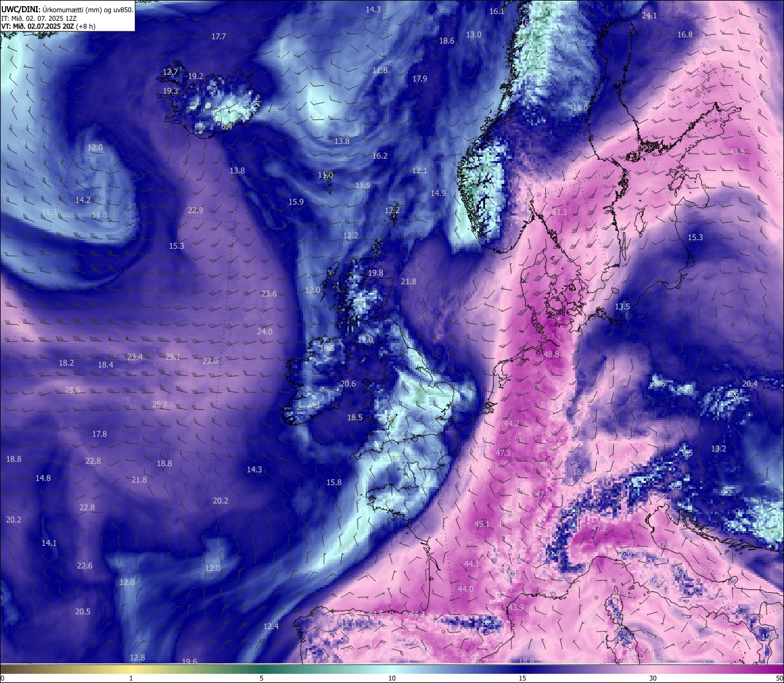Screen dimensions: 784x683
Task: Click the 22.6 value on the map
Action: pyautogui.click(x=85, y=566)
